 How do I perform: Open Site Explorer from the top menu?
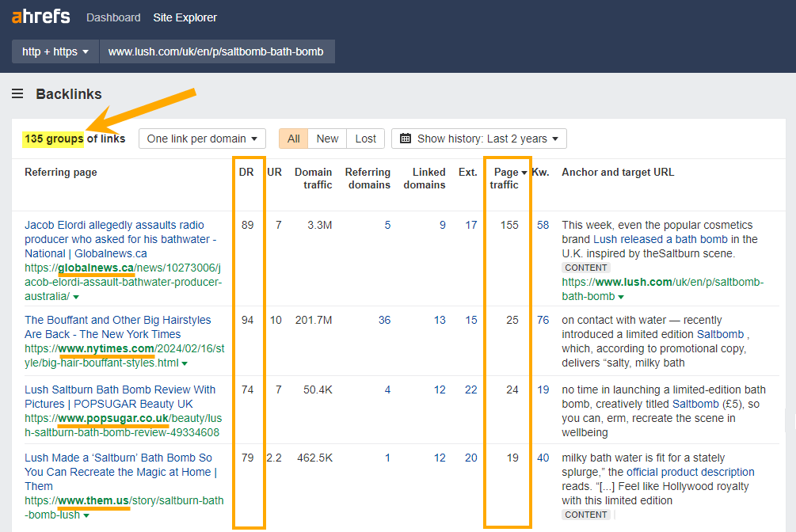coord(185,17)
